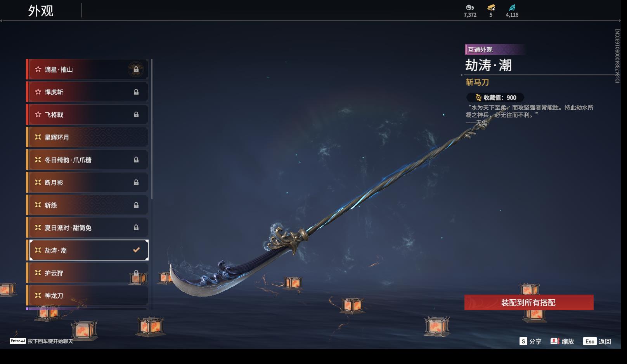This screenshot has width=627, height=364.
Task: Click the 互通外观 tag label
Action: point(480,50)
